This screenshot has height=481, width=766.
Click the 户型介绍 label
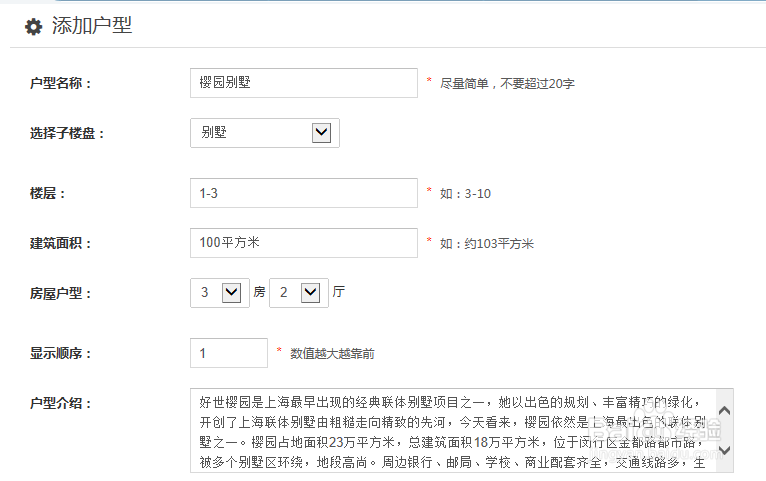point(61,403)
